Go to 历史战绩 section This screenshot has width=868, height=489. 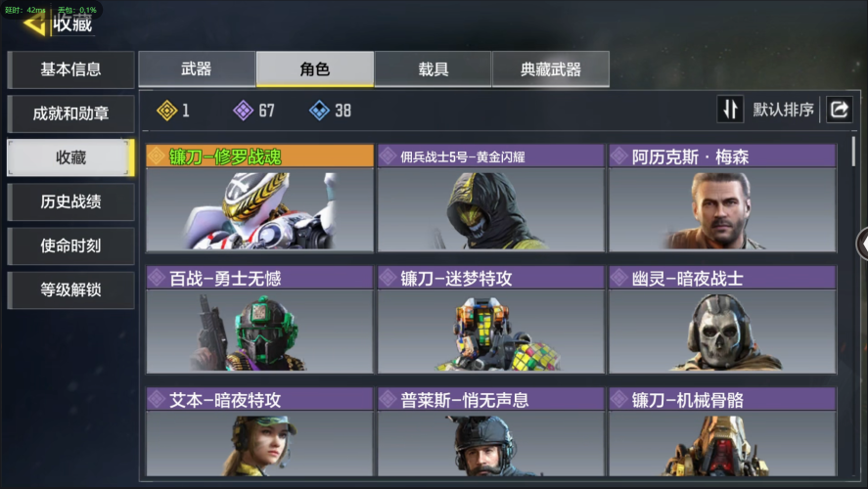coord(70,201)
